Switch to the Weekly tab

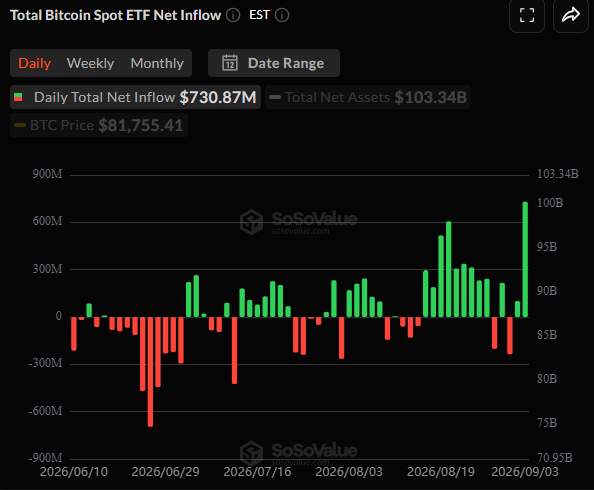click(90, 63)
